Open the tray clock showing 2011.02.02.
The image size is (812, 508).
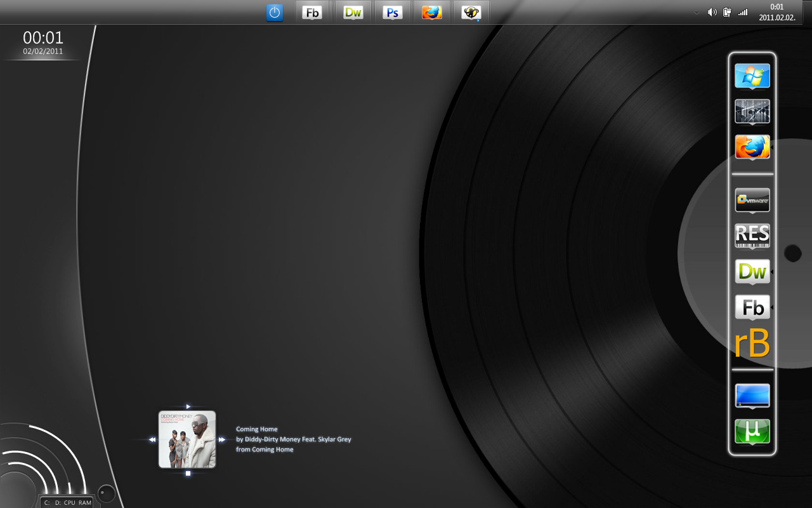coord(777,12)
